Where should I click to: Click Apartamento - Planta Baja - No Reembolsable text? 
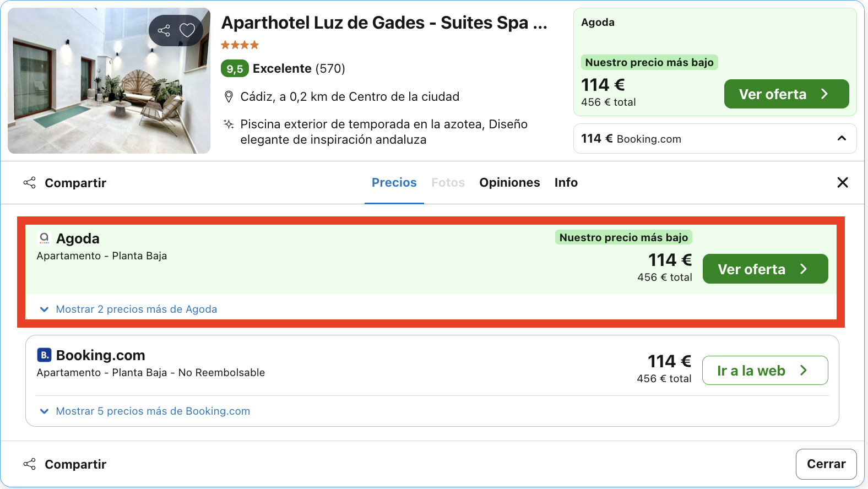151,373
